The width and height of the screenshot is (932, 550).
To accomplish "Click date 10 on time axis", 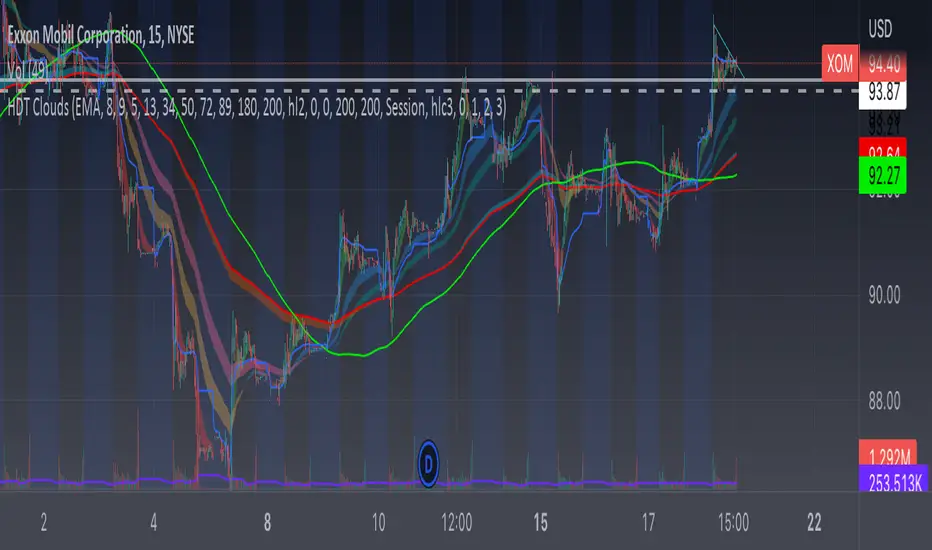I will 379,523.
